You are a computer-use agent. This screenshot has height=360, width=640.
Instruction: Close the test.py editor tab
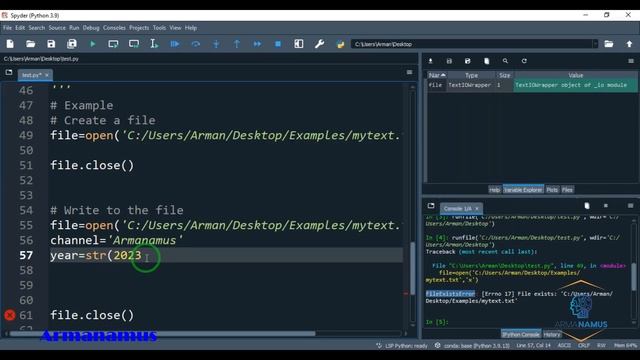[x=47, y=75]
